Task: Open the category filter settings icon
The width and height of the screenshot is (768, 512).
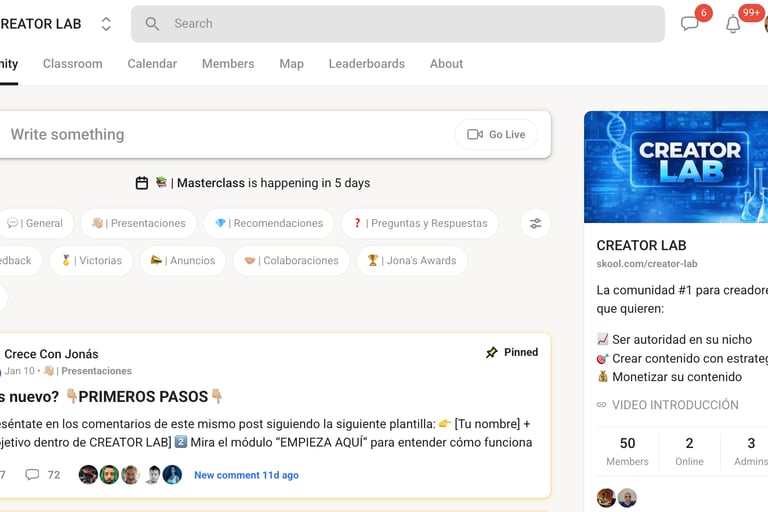Action: (535, 223)
